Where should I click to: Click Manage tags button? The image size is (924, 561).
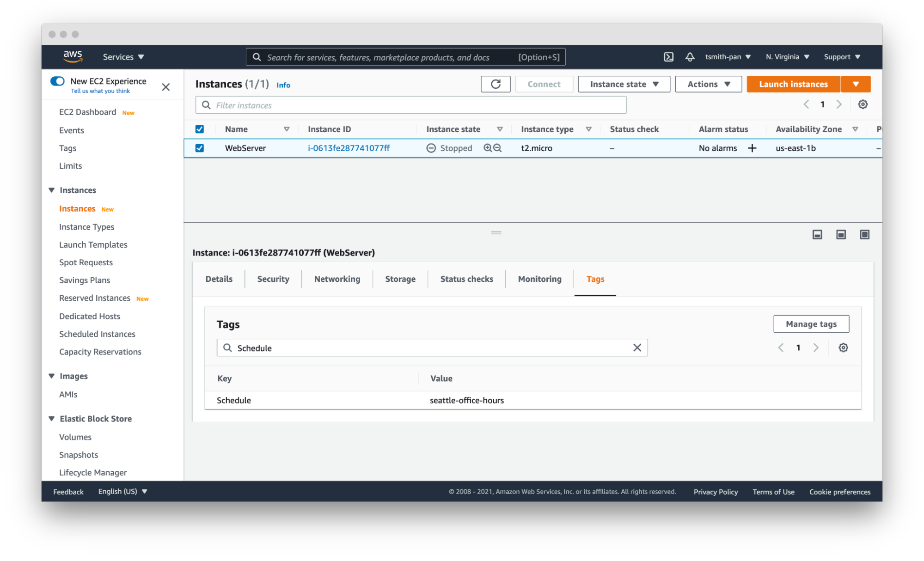click(x=811, y=324)
